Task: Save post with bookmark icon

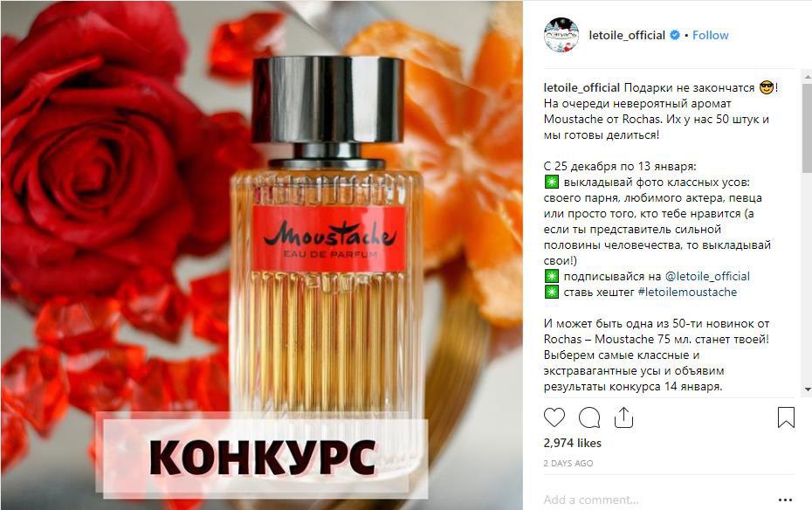Action: point(786,417)
